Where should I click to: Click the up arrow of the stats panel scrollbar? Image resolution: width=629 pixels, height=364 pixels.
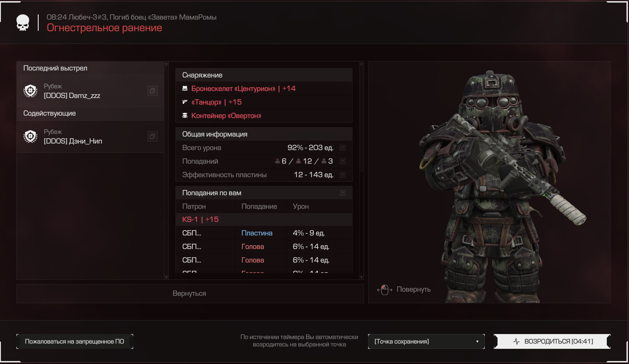click(362, 64)
